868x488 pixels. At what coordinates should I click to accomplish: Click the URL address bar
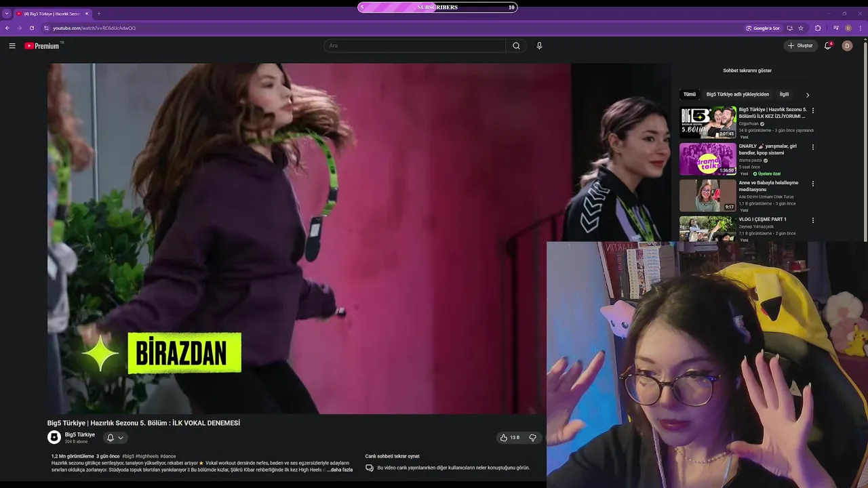[x=393, y=28]
